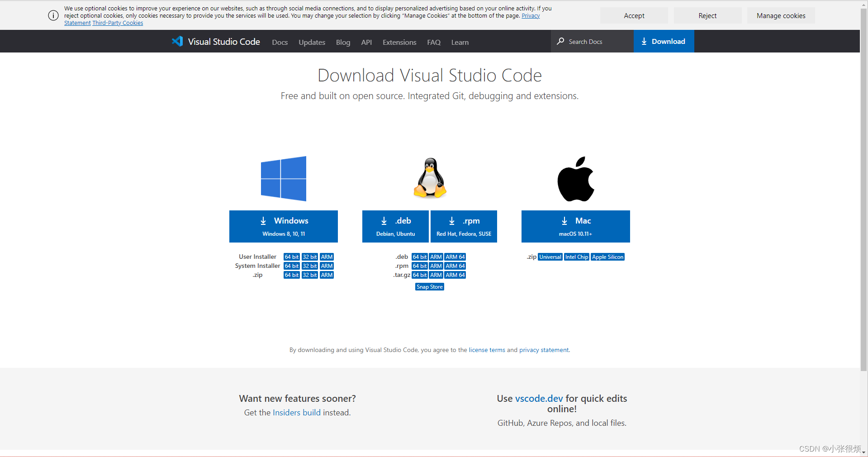Open the license terms link
This screenshot has width=868, height=457.
(x=487, y=350)
